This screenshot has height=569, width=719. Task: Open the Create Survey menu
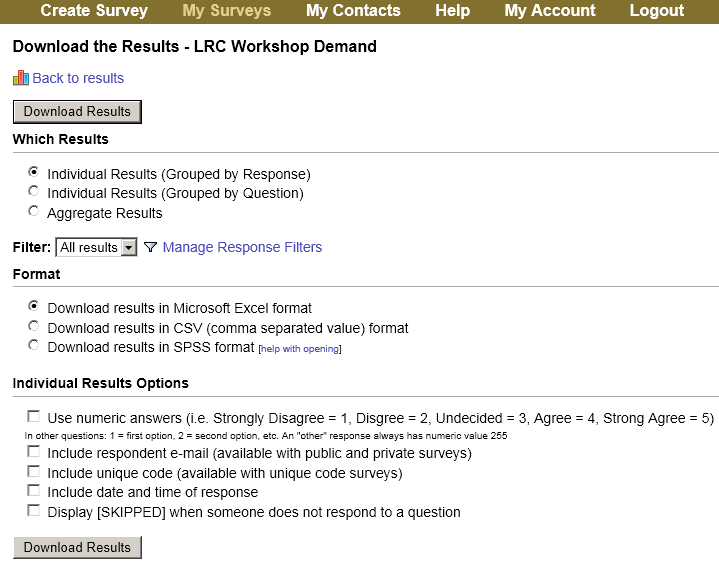point(94,11)
